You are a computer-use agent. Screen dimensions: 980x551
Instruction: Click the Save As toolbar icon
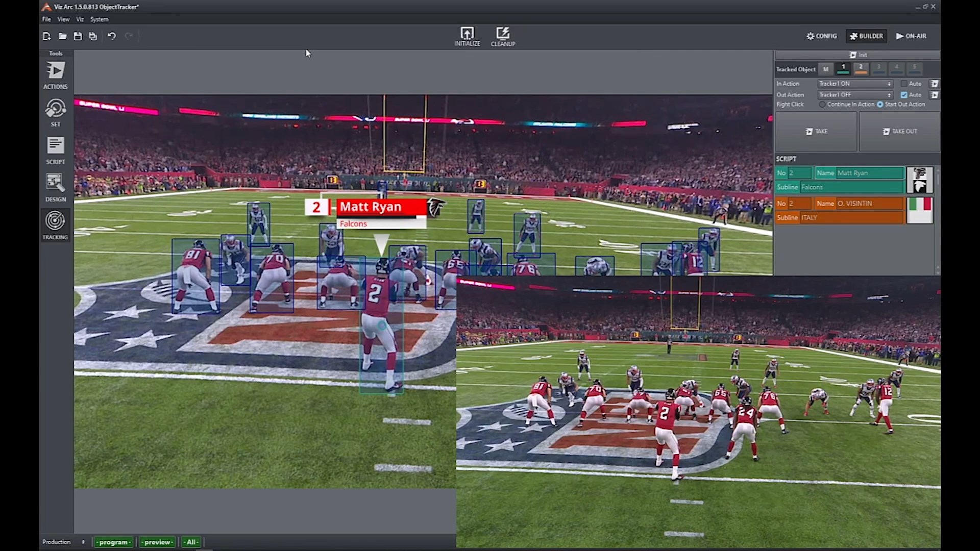93,36
